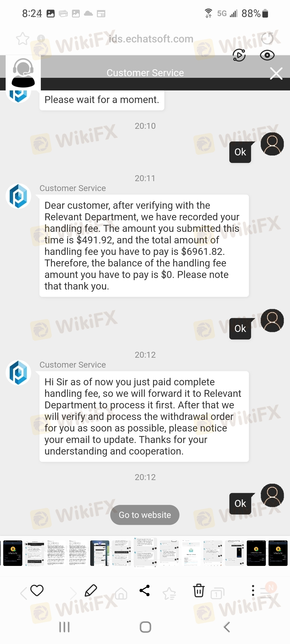Tap the trash delete icon

click(199, 590)
